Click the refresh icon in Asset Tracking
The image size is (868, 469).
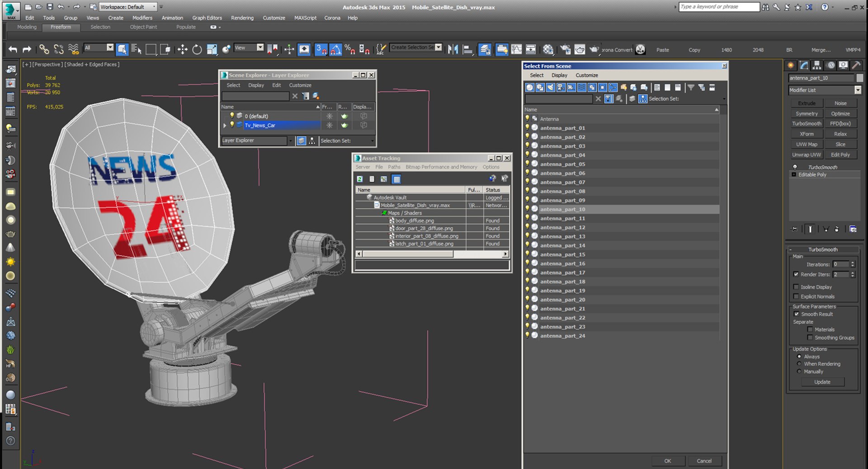click(x=360, y=179)
